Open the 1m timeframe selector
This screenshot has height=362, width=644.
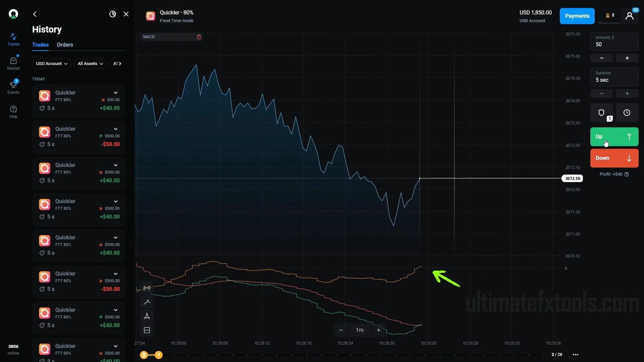click(360, 330)
